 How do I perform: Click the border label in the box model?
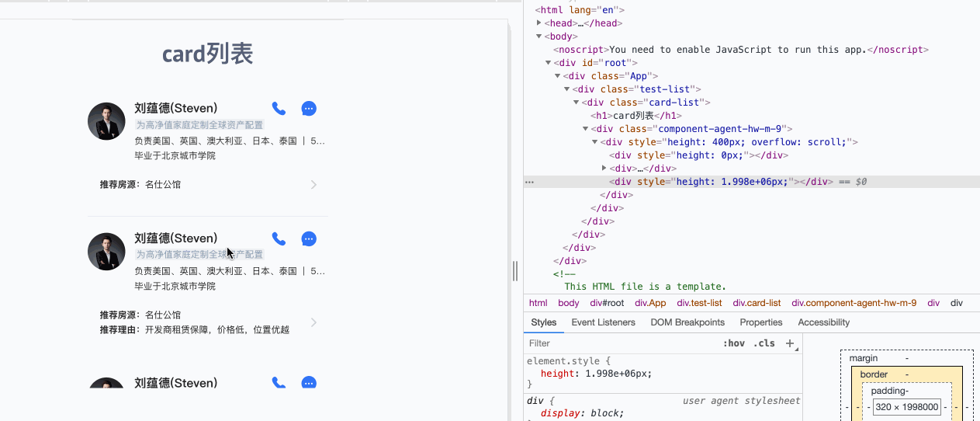tap(874, 374)
